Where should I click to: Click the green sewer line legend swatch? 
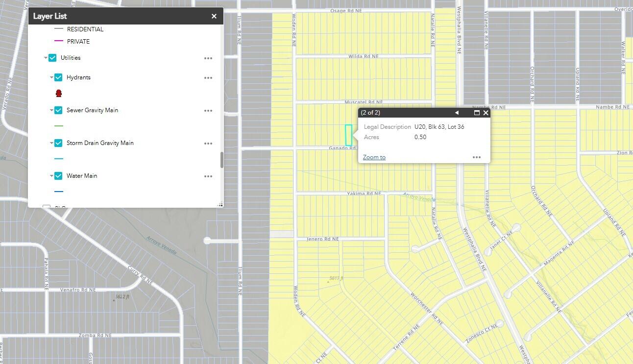59,126
